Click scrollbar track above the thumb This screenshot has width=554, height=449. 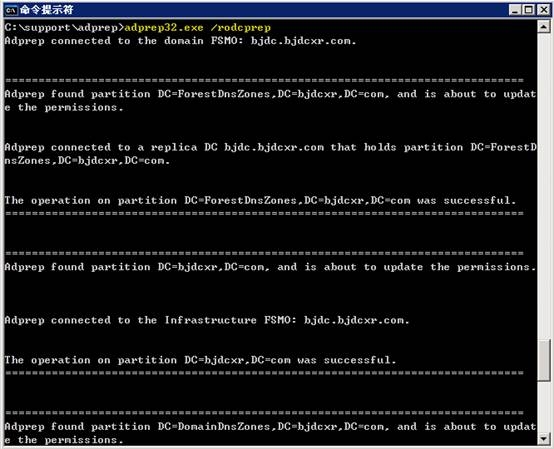point(544,185)
